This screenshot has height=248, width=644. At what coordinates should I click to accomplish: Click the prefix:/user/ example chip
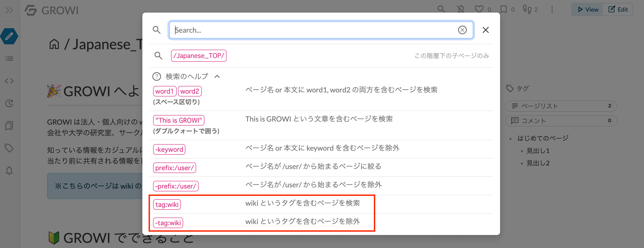click(174, 168)
